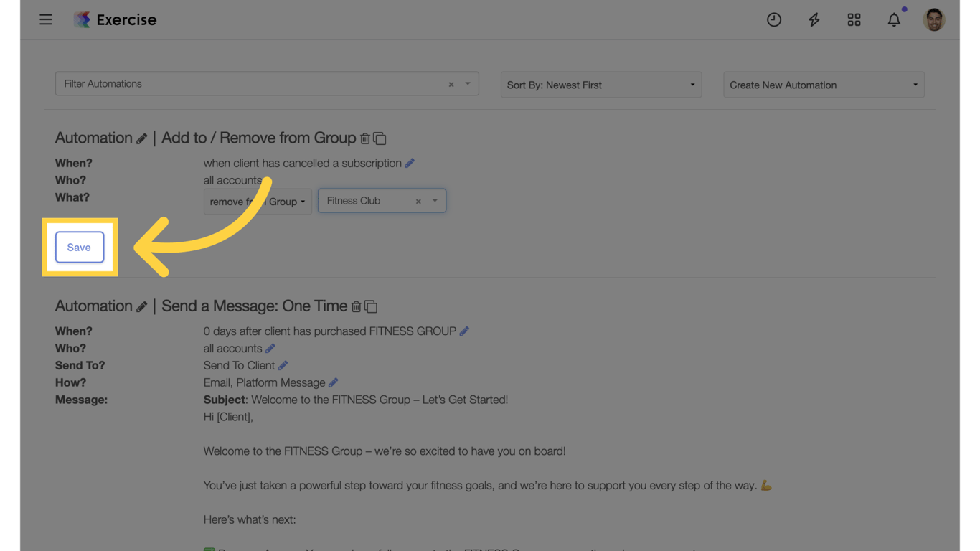Click the 'You've just taken a powerful step' line
Viewport: 980px width, 551px height.
[488, 486]
